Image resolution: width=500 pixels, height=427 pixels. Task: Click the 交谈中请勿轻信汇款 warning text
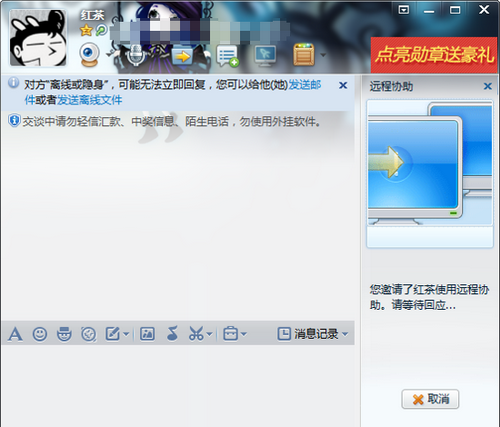[x=172, y=121]
